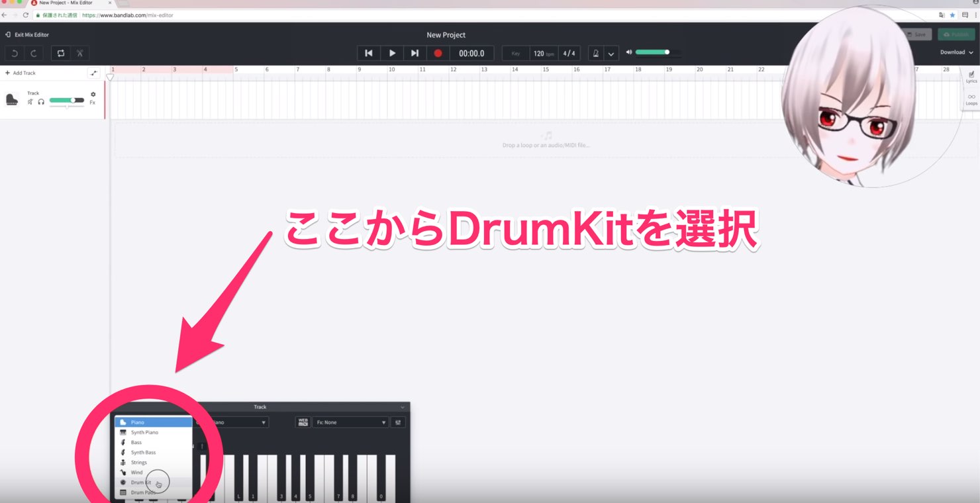This screenshot has width=980, height=503.
Task: Change the 4/4 time signature
Action: click(569, 53)
